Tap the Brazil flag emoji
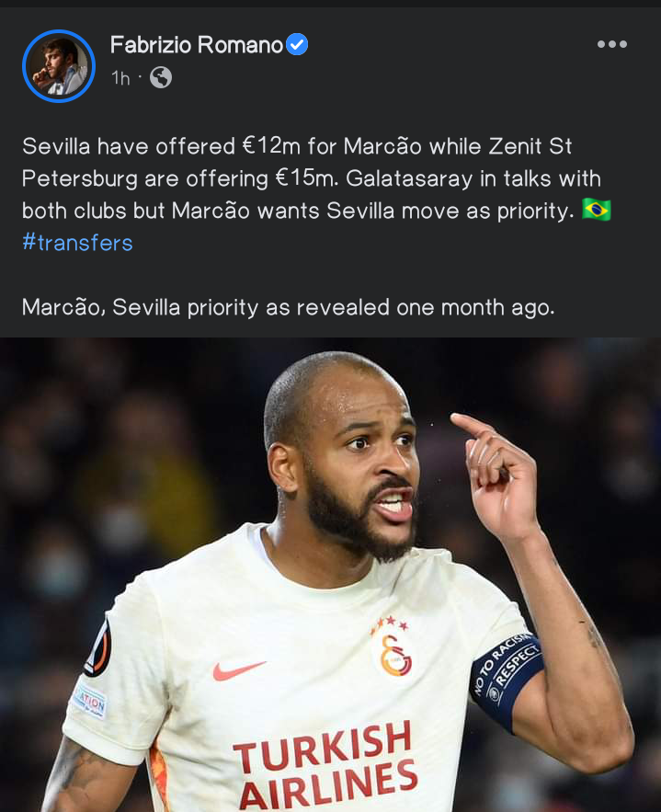 click(597, 210)
